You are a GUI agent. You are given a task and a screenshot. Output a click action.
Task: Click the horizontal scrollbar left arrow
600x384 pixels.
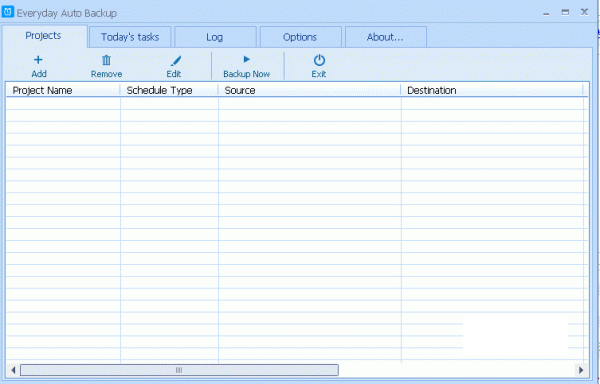click(x=13, y=370)
